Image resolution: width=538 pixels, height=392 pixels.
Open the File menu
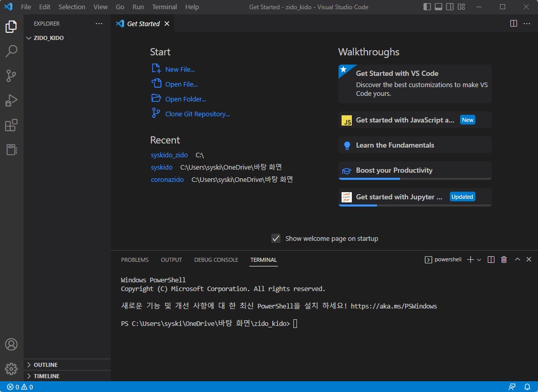26,7
